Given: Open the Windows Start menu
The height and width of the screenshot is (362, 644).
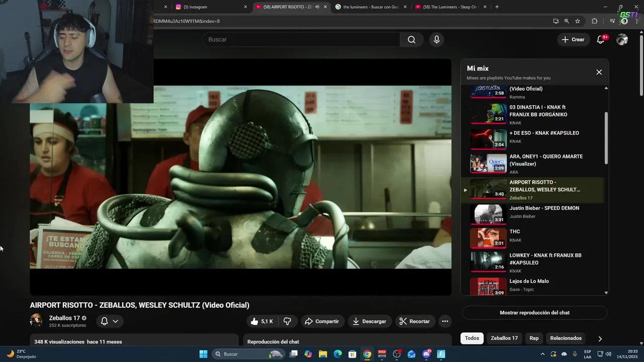Looking at the screenshot, I should pyautogui.click(x=203, y=354).
